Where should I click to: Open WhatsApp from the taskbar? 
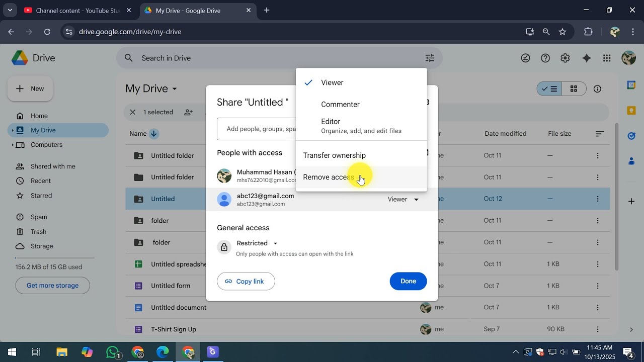[114, 352]
